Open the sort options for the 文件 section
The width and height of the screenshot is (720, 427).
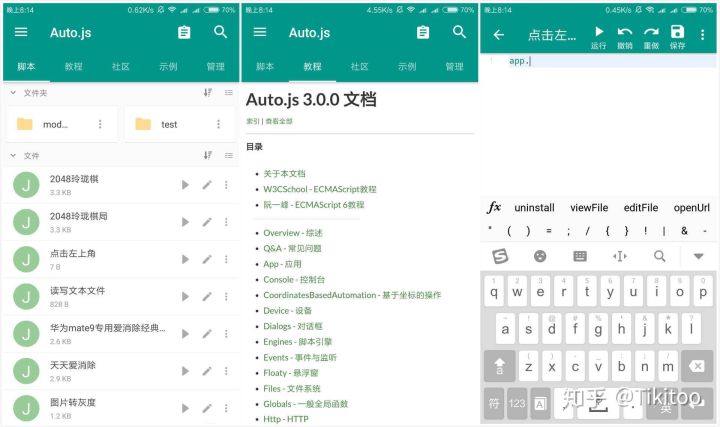(x=208, y=156)
